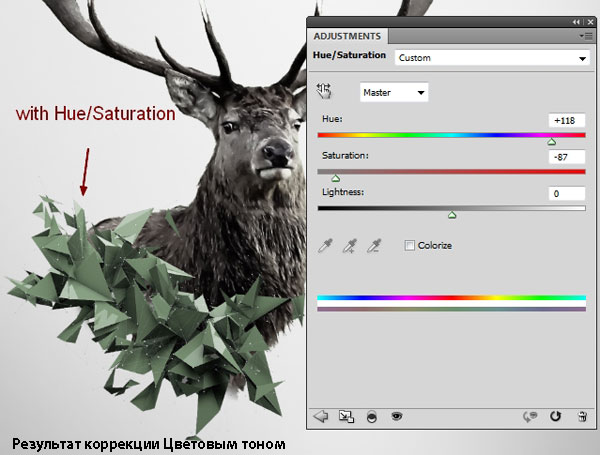
Task: Click the Saturation gradient bar
Action: 452,171
